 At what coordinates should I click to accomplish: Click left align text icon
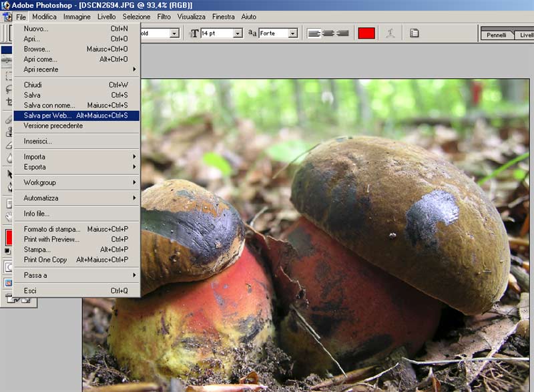coord(314,33)
